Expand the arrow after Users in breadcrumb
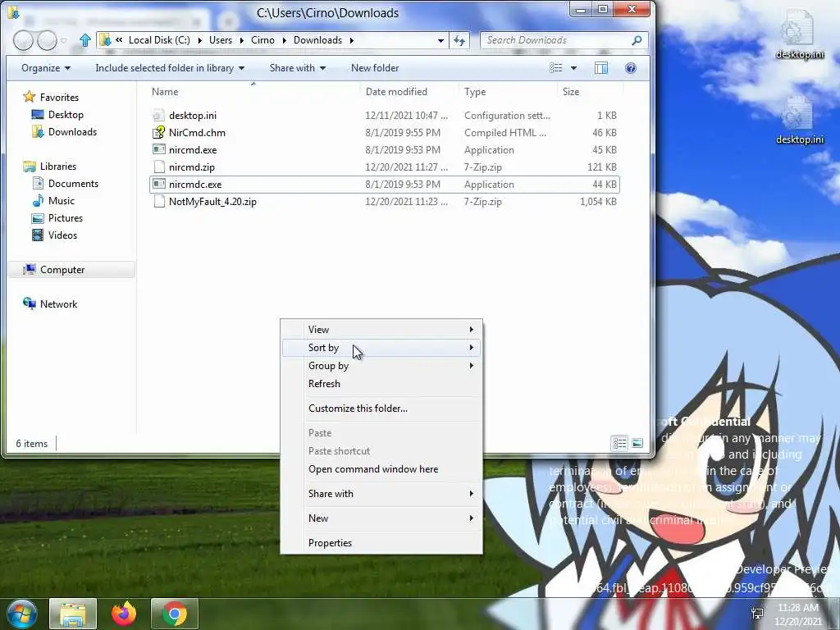 tap(242, 40)
